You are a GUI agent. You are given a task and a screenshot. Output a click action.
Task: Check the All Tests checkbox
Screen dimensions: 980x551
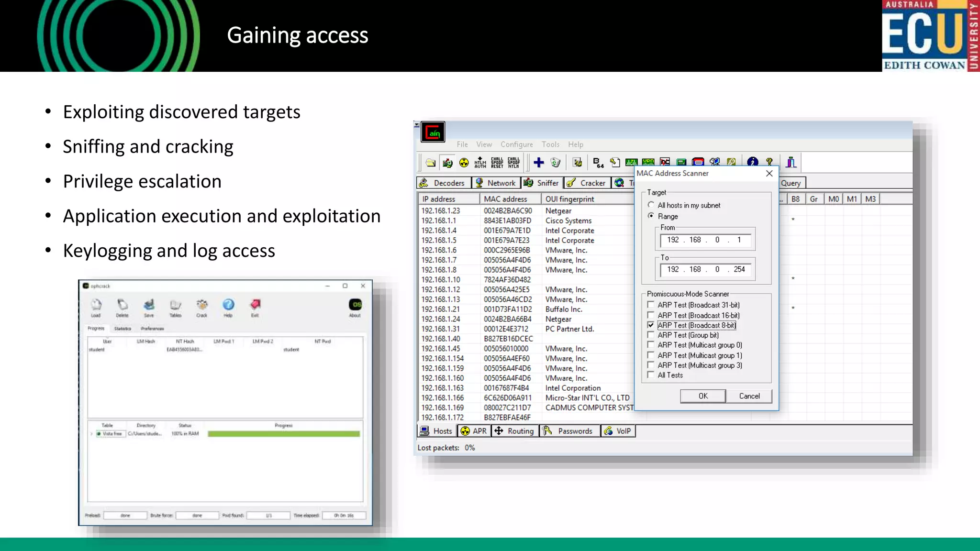click(x=651, y=375)
